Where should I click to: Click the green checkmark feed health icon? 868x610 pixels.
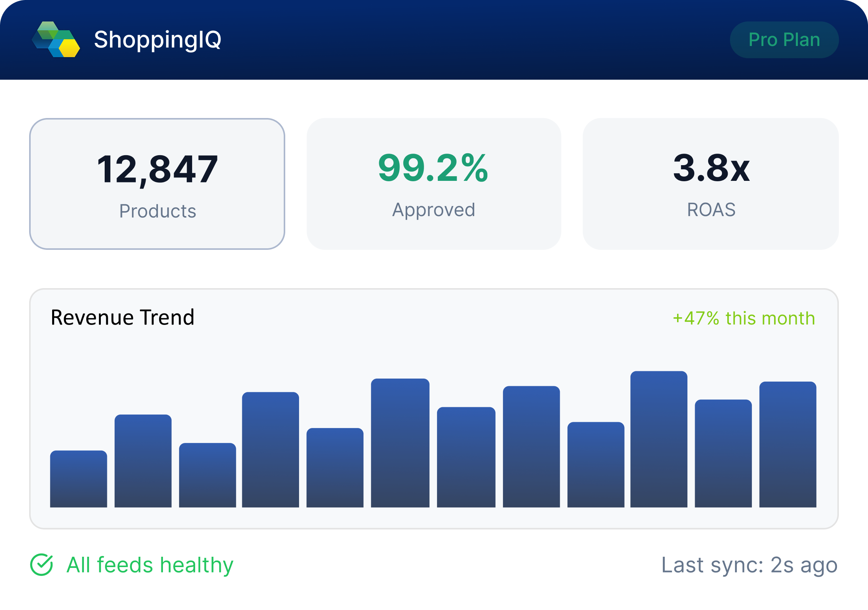(x=41, y=565)
